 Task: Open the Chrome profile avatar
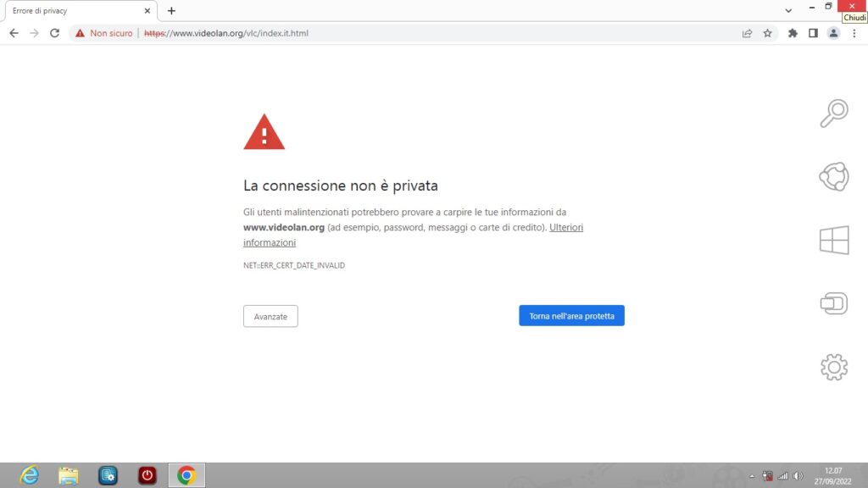(833, 33)
